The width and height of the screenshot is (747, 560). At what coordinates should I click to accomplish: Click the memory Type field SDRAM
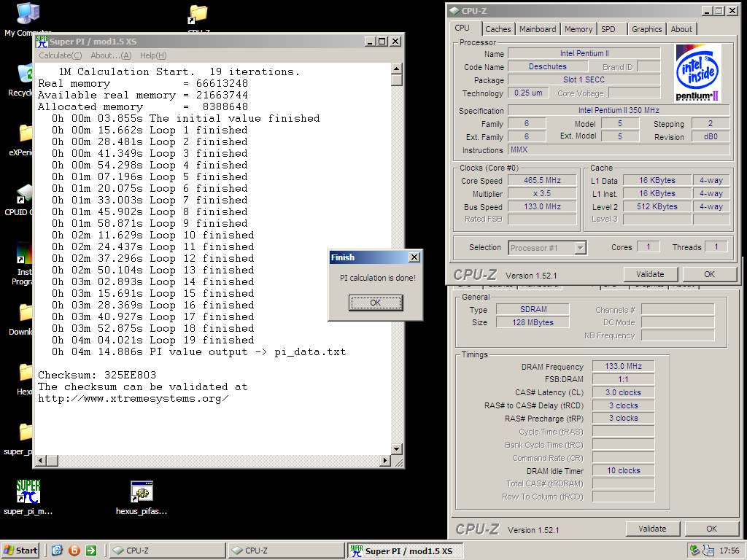pos(533,309)
